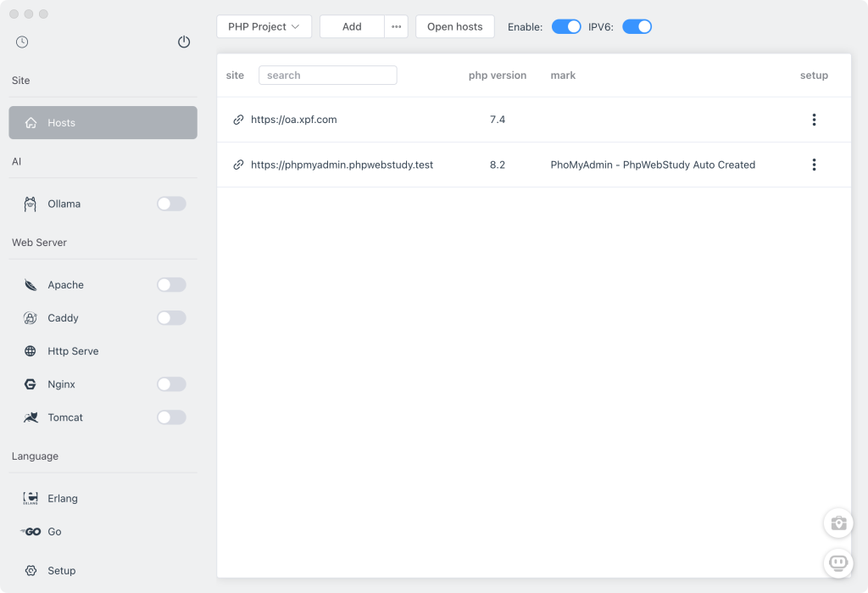
Task: Toggle the Ollama service switch
Action: tap(171, 204)
